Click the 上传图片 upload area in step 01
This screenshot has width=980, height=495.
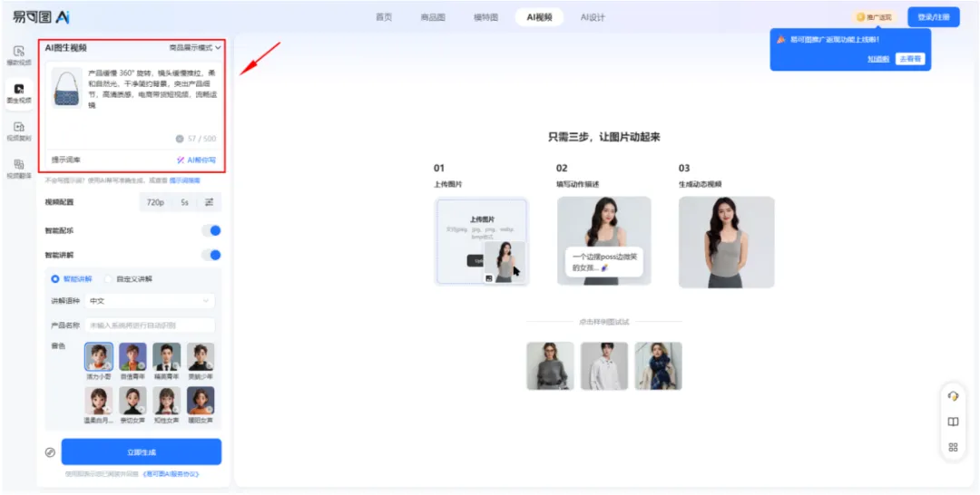click(481, 241)
